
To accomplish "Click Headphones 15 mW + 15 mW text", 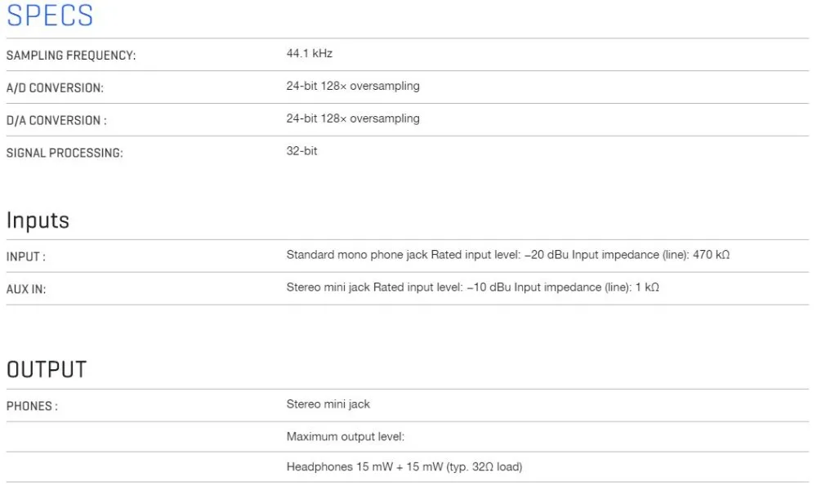I will 404,467.
